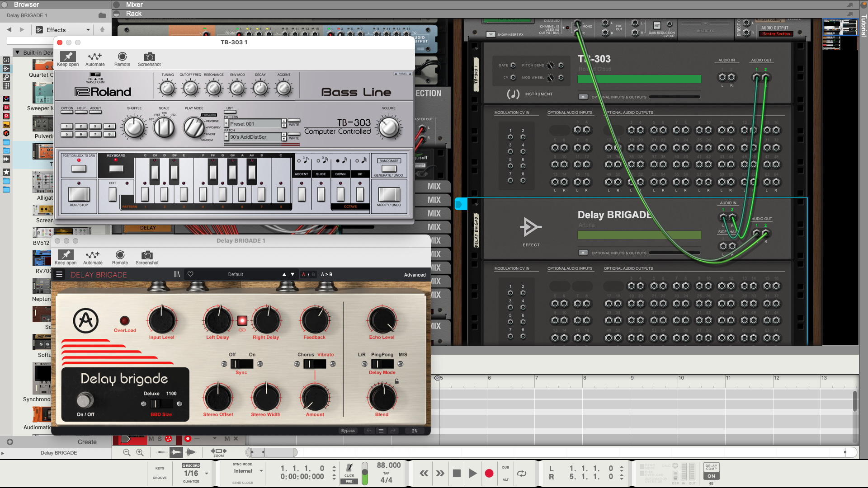The image size is (868, 488).
Task: Click the Effect icon in Delay BRIGADE rack
Action: (x=531, y=228)
